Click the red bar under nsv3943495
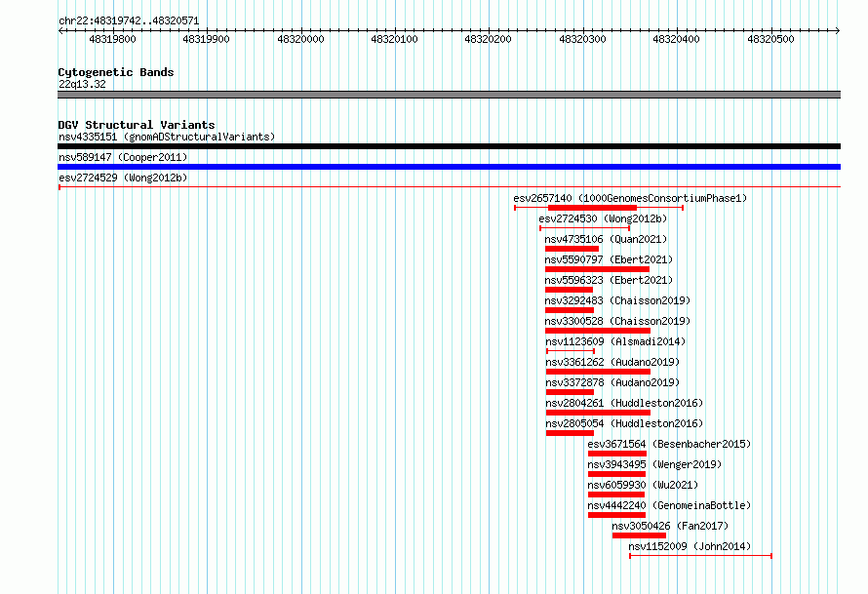The width and height of the screenshot is (868, 594). pyautogui.click(x=616, y=474)
